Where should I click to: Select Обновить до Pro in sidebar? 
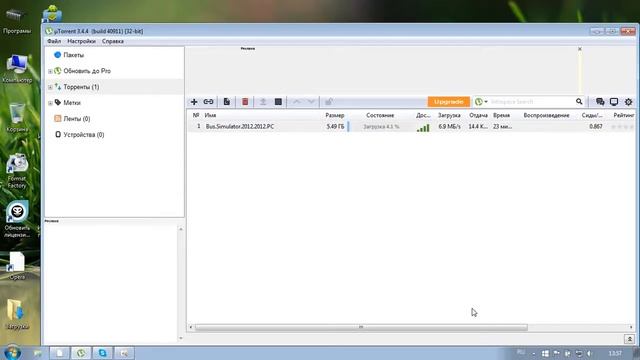pos(87,71)
